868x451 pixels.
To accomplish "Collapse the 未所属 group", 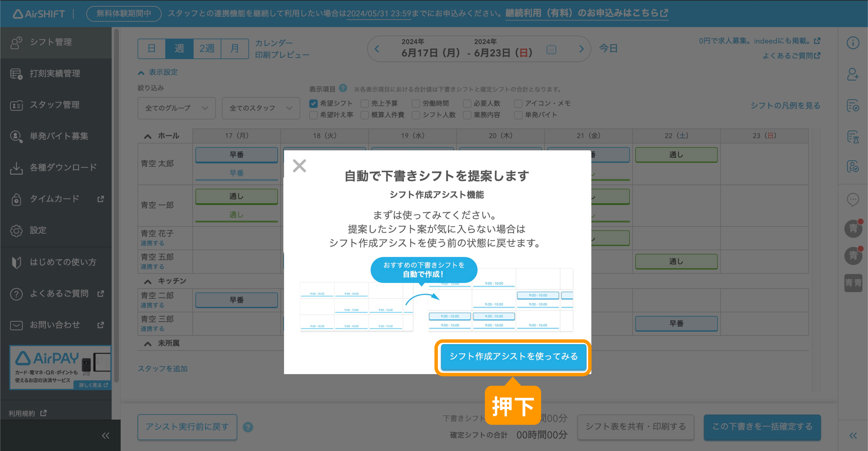I will (x=148, y=344).
